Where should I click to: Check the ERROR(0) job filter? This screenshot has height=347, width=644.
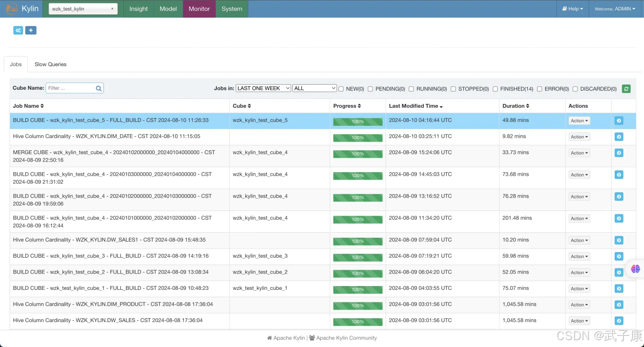540,89
